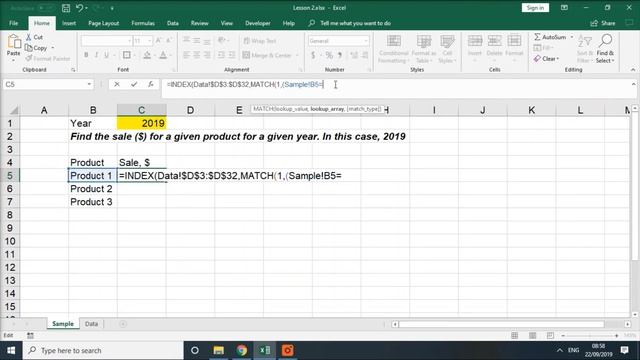Open the Page Layout ribbon tab
This screenshot has width=640, height=360.
(103, 23)
